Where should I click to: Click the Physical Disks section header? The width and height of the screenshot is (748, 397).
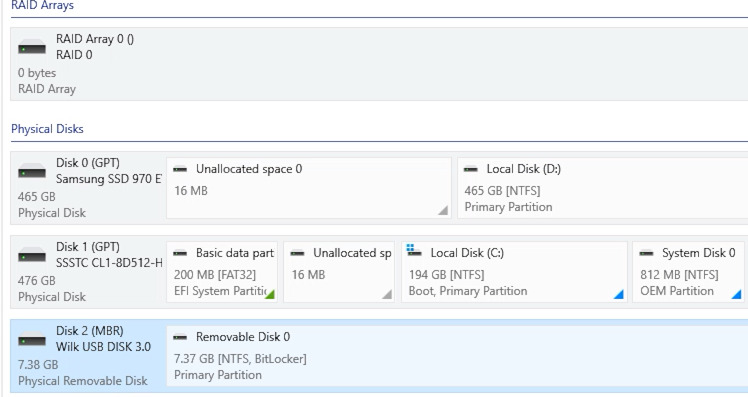tap(47, 129)
